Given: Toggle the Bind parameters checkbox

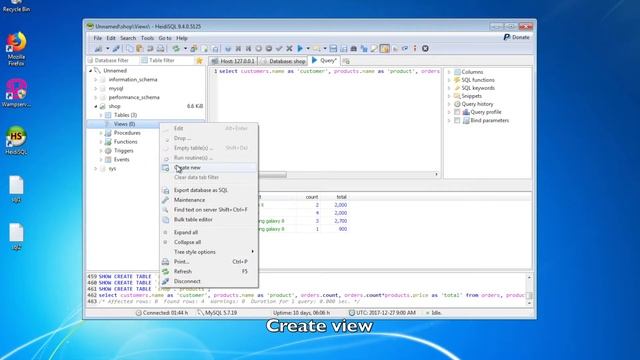Looking at the screenshot, I should 457,120.
